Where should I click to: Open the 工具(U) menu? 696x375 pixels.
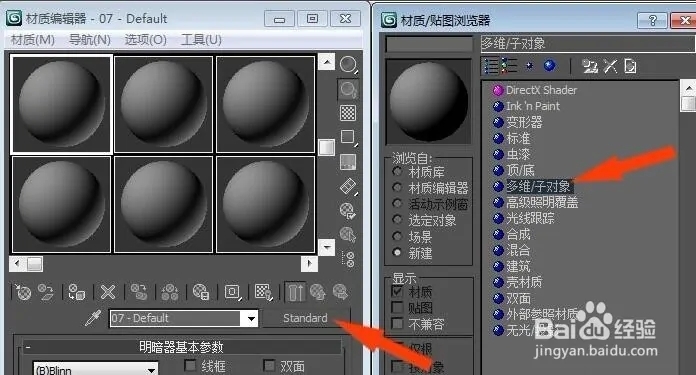pyautogui.click(x=201, y=40)
